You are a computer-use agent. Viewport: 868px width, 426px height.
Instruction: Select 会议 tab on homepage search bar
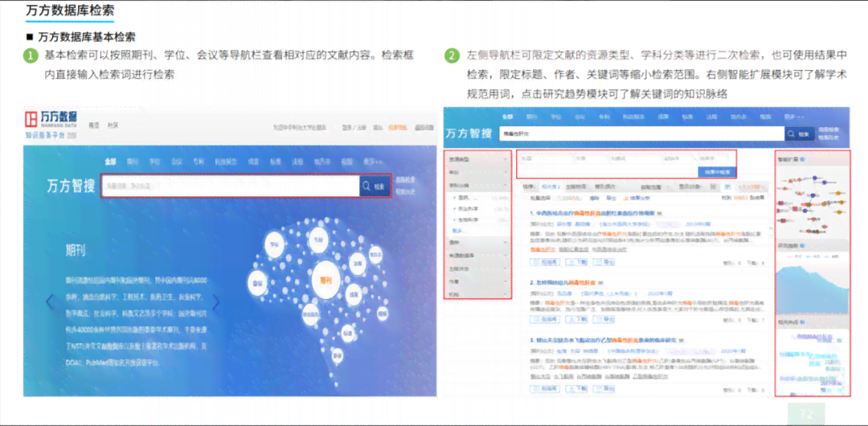coord(176,162)
